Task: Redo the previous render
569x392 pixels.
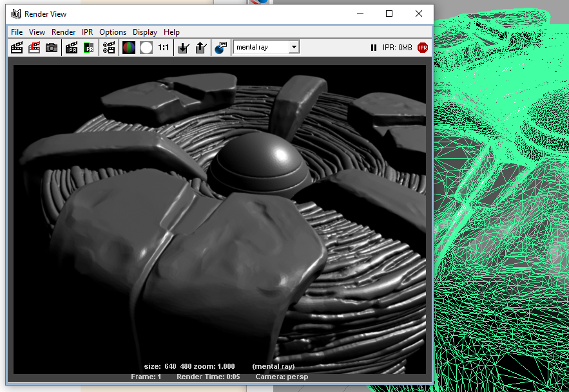Action: click(x=16, y=47)
